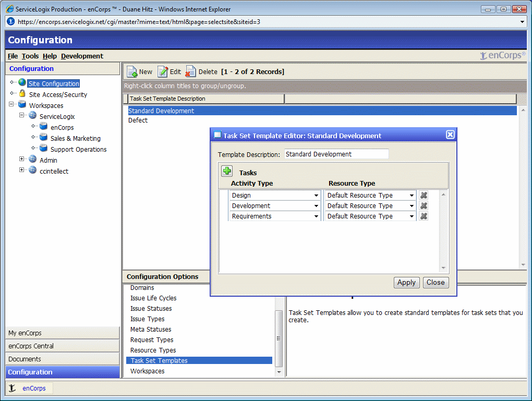Click the Site Access/Security lock icon

pos(22,93)
